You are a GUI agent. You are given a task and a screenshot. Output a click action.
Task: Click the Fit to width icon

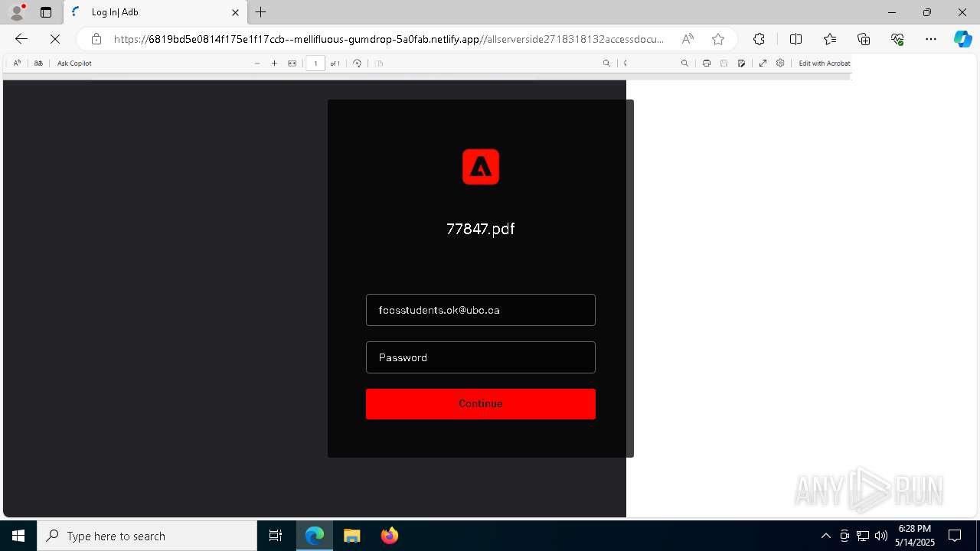click(292, 64)
